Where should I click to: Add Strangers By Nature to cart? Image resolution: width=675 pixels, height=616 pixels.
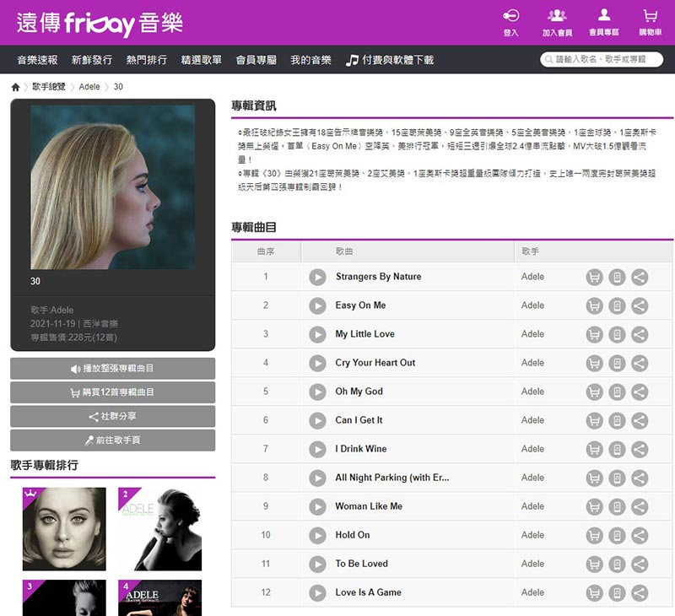595,278
